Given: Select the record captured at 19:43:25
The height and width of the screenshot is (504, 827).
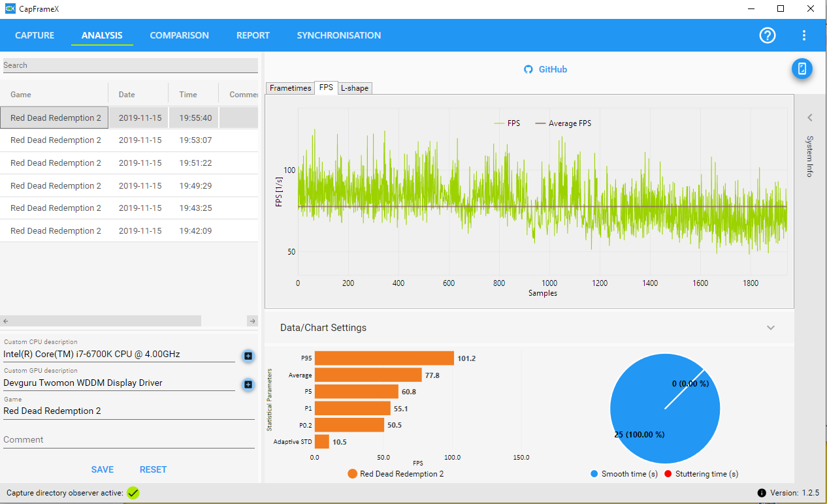Looking at the screenshot, I should [129, 208].
